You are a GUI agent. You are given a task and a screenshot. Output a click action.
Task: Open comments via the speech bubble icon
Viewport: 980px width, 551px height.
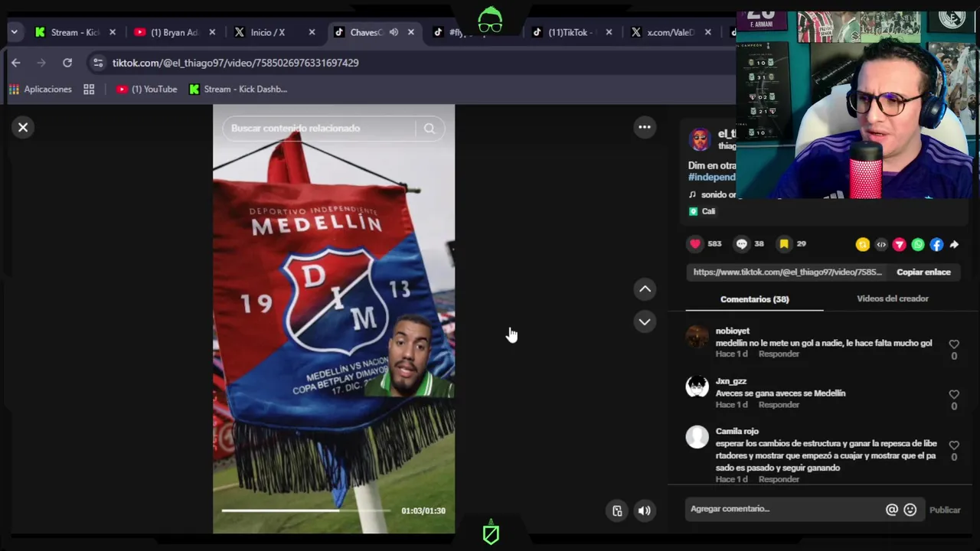[741, 244]
